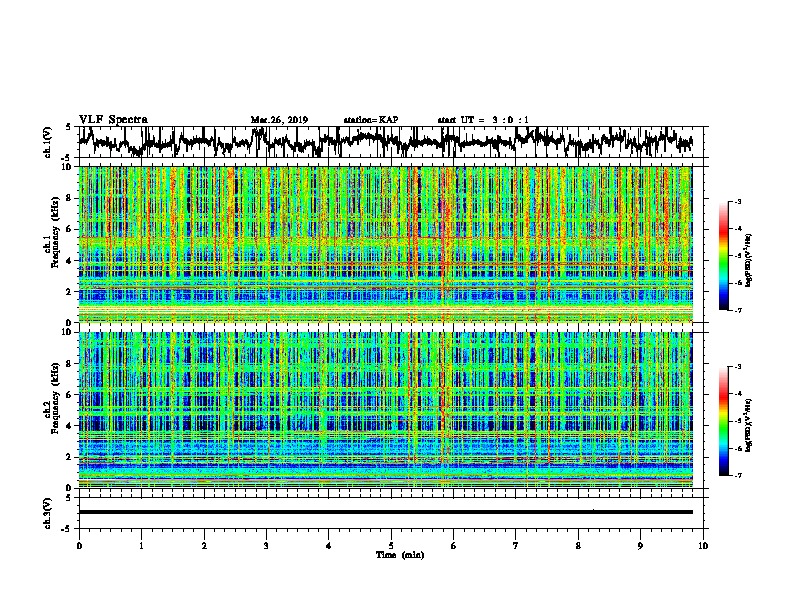
Task: Click the ch.2 colorbar "log(PSD)" label
Action: tap(749, 425)
